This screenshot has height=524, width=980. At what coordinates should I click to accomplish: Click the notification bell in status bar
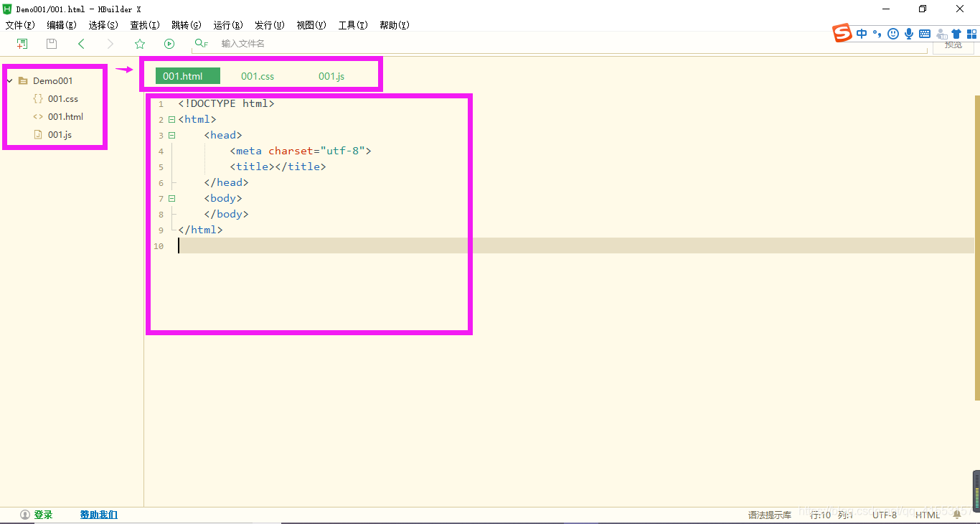(957, 515)
